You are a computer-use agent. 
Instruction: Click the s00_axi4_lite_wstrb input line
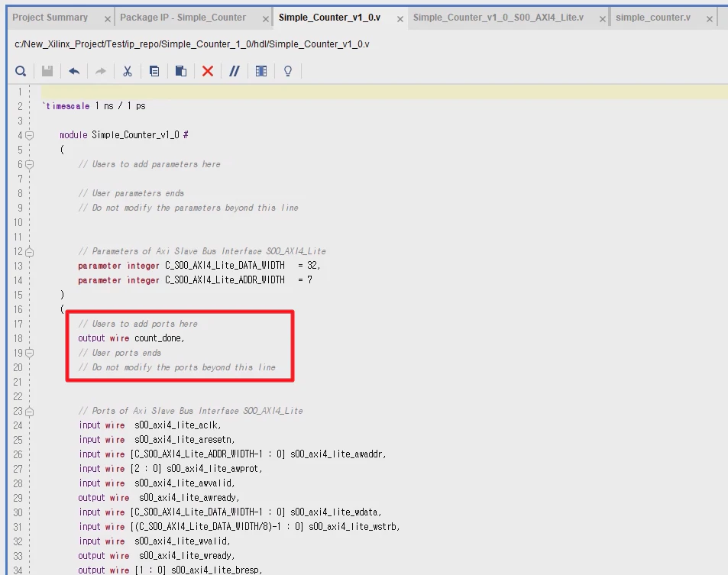pos(239,527)
